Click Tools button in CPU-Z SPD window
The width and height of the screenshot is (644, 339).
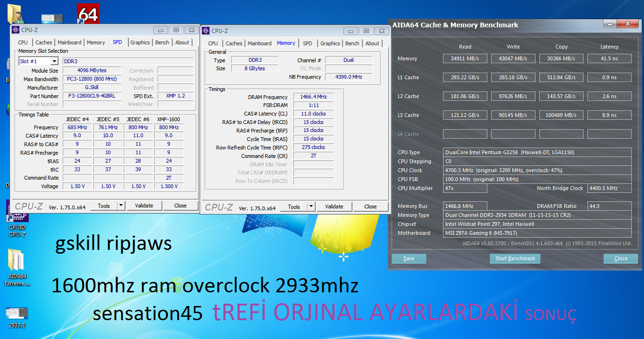pyautogui.click(x=104, y=206)
